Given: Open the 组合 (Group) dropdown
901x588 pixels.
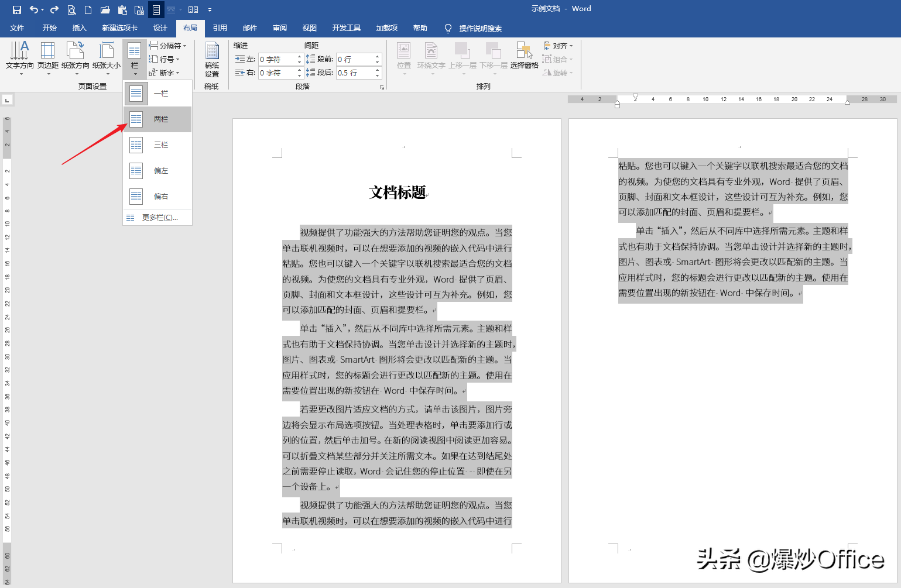Looking at the screenshot, I should pyautogui.click(x=558, y=59).
